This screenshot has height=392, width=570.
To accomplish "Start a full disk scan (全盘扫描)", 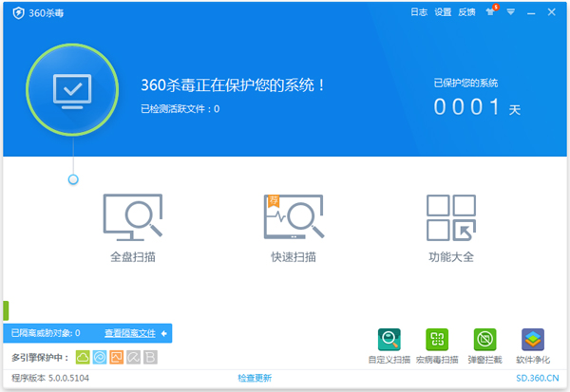I will 132,228.
